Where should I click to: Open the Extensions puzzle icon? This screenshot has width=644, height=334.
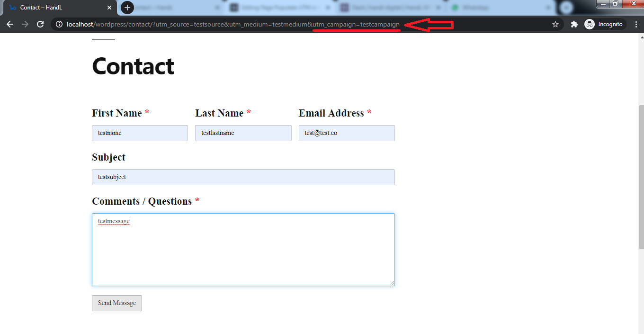574,24
